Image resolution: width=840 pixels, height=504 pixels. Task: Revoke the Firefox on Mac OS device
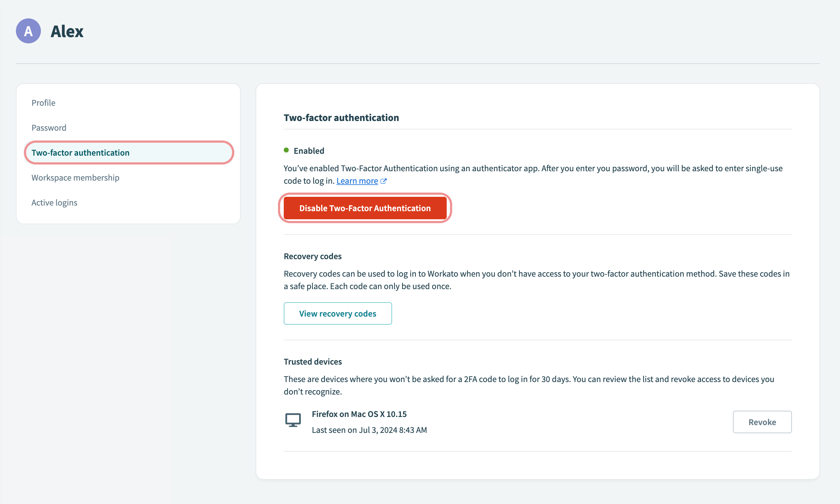tap(762, 422)
